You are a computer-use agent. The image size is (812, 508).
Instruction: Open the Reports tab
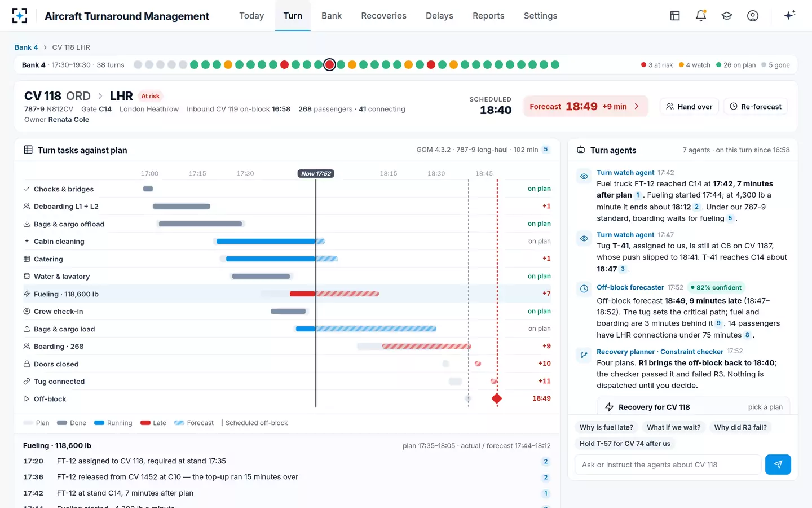(488, 16)
